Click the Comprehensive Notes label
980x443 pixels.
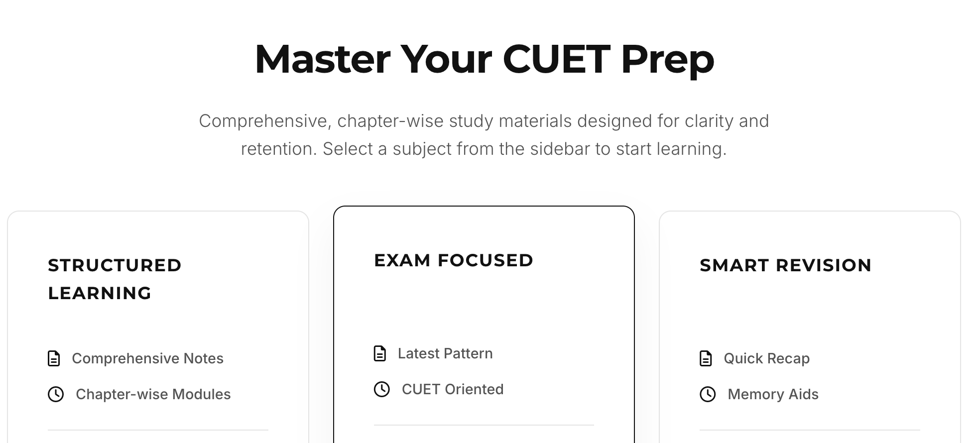point(147,358)
